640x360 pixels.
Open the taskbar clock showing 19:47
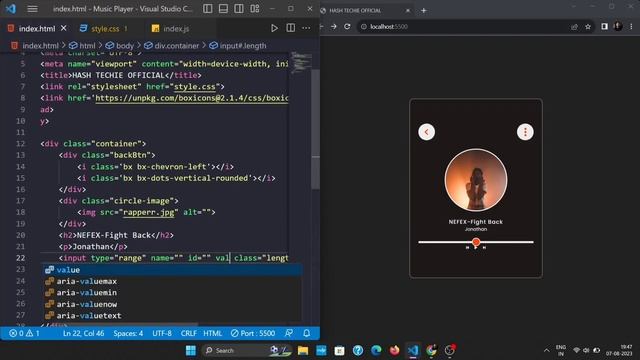tap(619, 350)
